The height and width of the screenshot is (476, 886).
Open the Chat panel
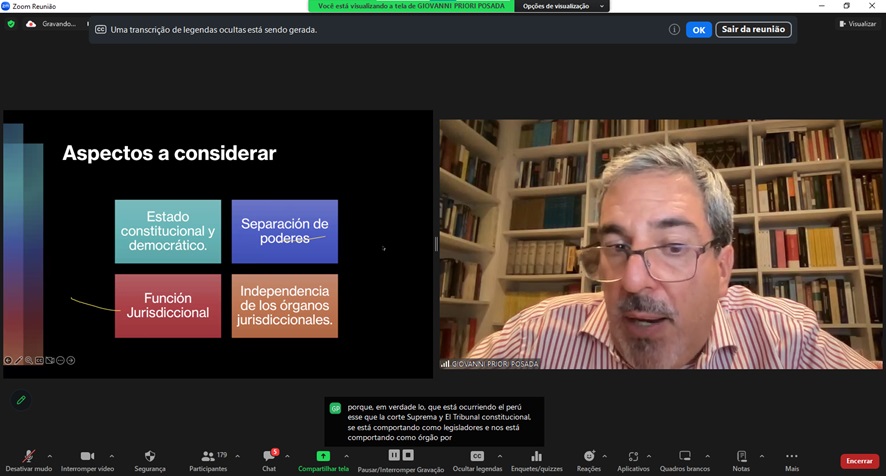pos(269,460)
